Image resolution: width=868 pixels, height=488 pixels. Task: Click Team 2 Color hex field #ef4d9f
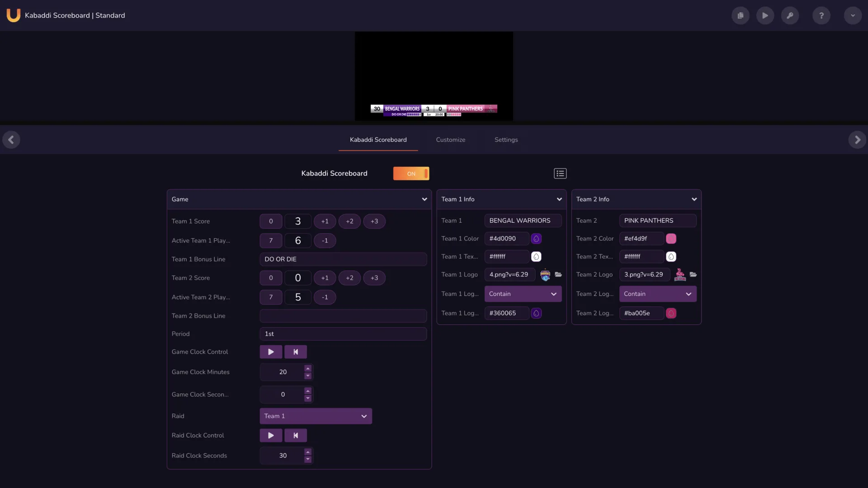click(x=642, y=239)
